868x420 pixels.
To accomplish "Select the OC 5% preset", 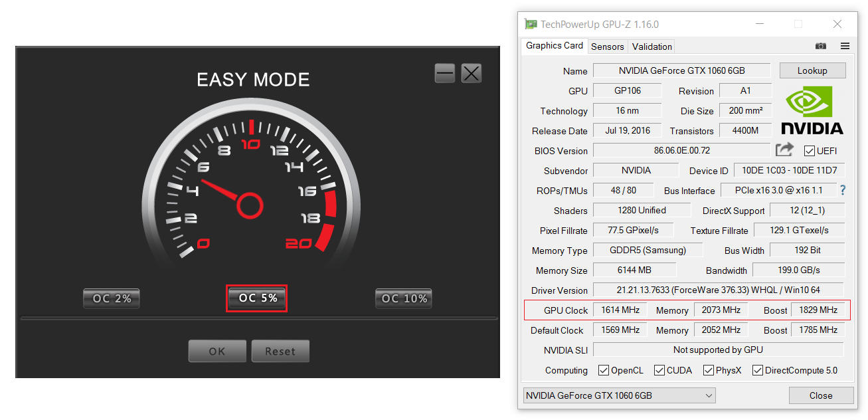I will coord(257,298).
